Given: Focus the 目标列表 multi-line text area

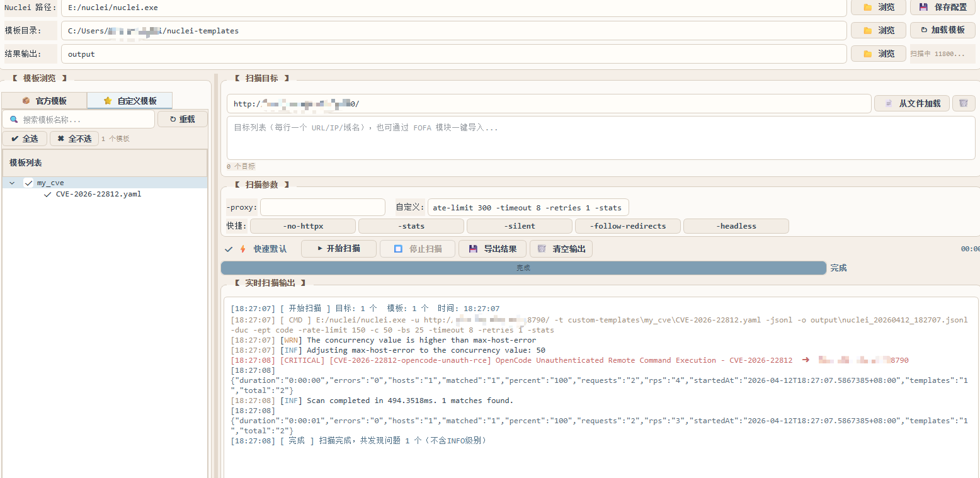Looking at the screenshot, I should (601, 137).
